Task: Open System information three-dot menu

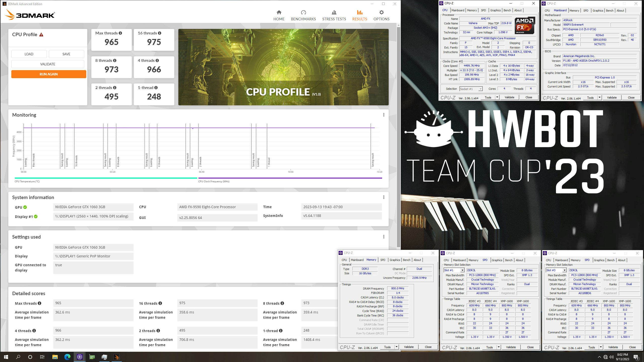Action: click(x=384, y=197)
